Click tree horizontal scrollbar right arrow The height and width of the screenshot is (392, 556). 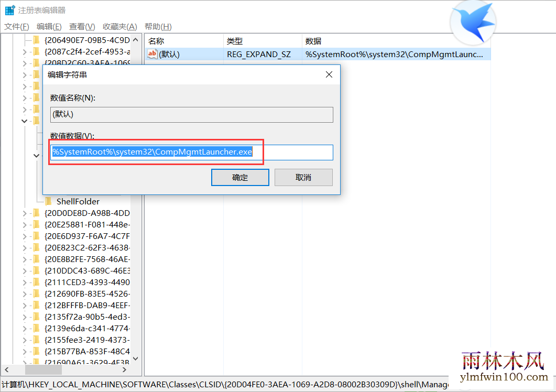[x=124, y=369]
